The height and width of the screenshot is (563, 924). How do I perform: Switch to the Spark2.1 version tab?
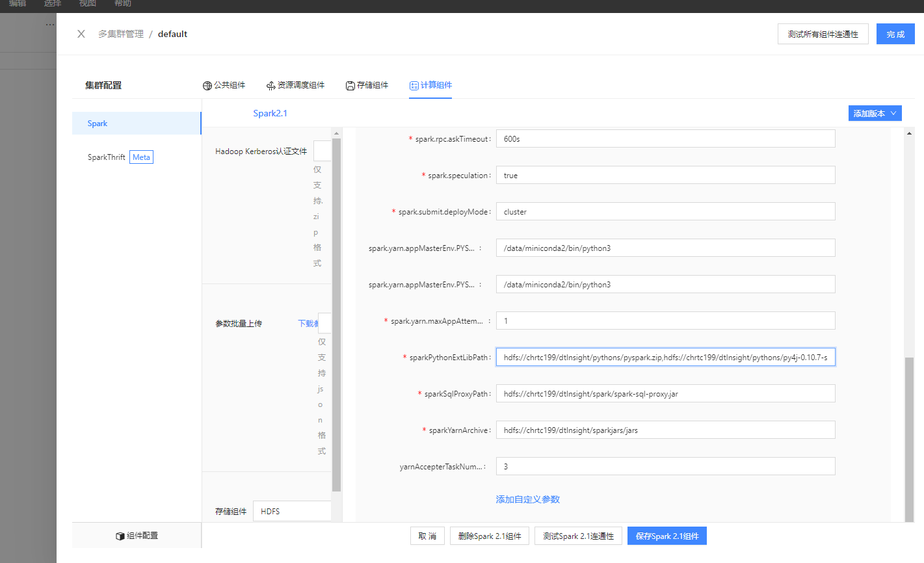pyautogui.click(x=270, y=112)
